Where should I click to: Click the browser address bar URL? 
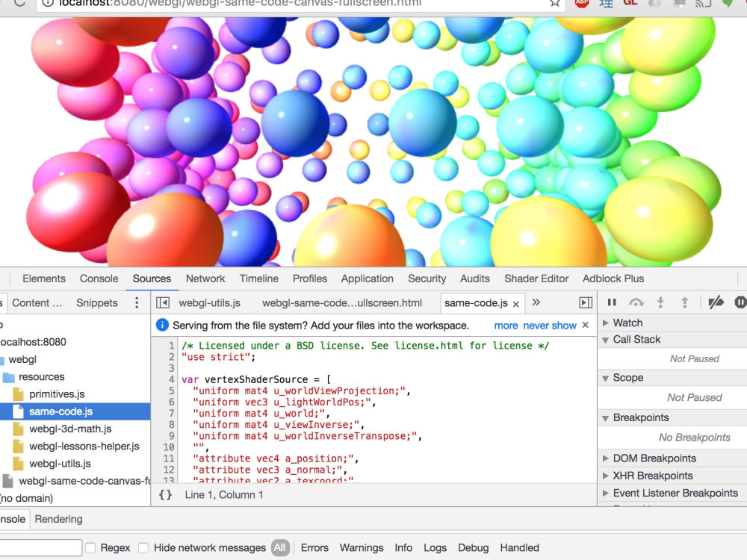coord(240,3)
